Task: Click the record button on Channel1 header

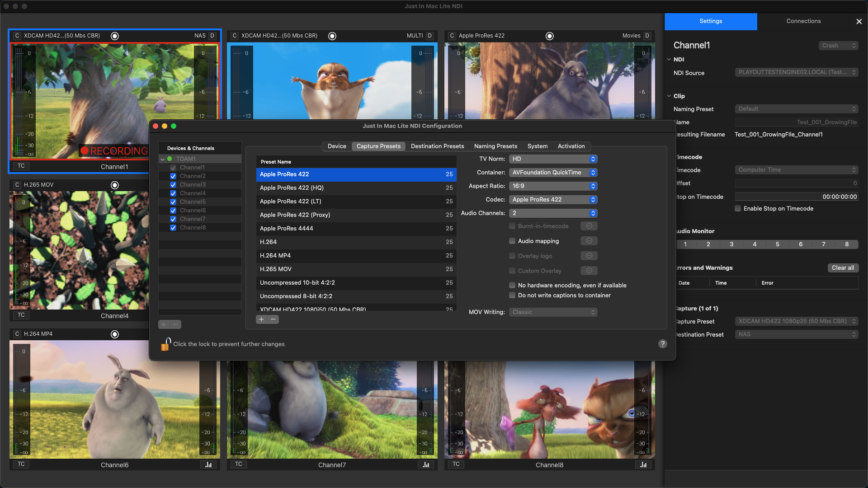Action: 115,36
